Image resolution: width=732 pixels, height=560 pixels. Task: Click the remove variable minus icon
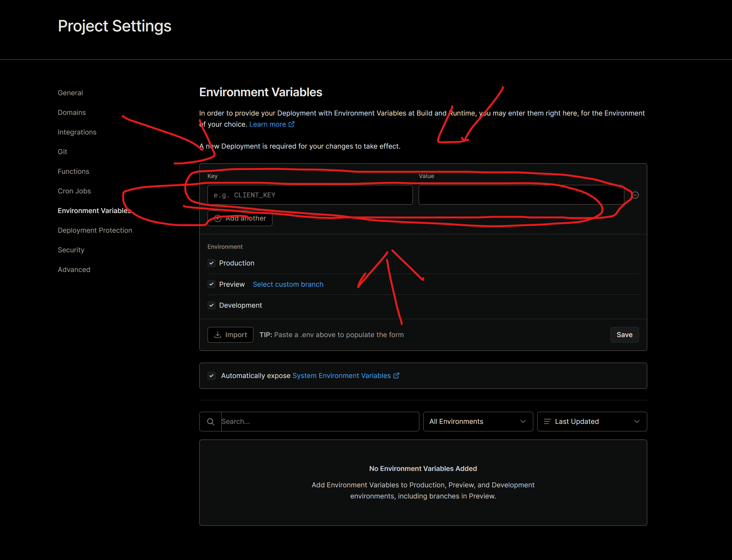(635, 195)
